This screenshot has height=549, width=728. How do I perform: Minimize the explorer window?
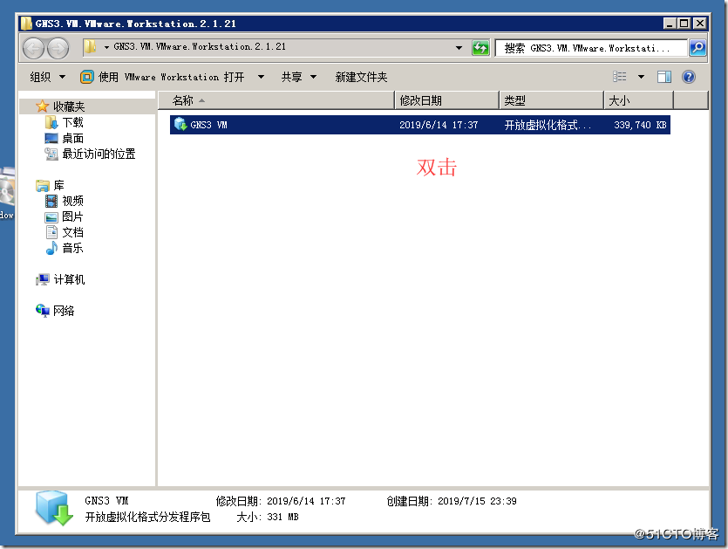coord(670,23)
